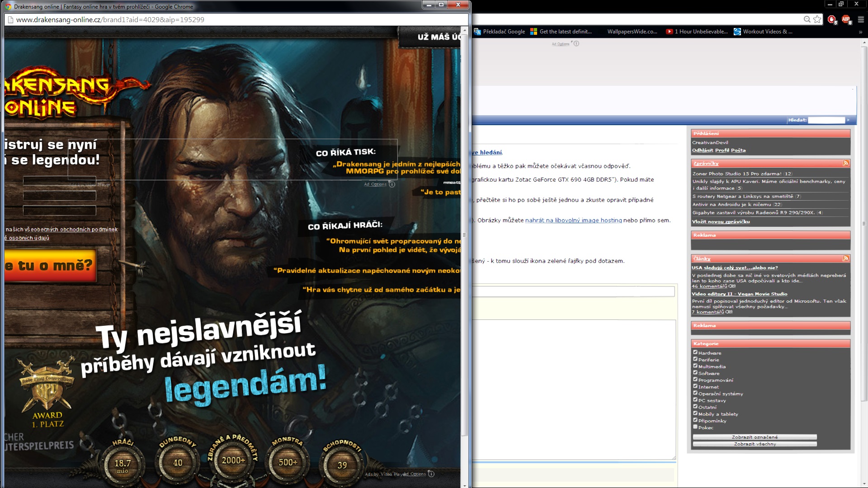Click the Hledat search input field
The height and width of the screenshot is (488, 868).
(826, 120)
